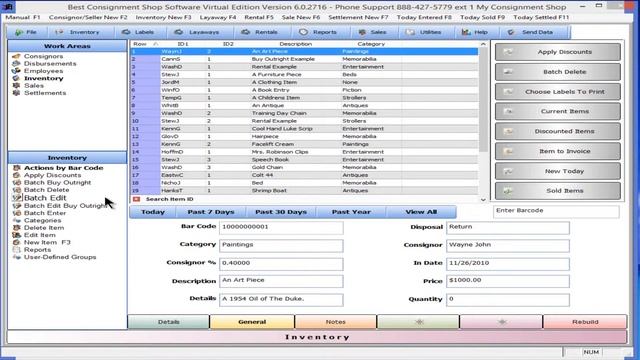Click the Price field showing $1000.00
The height and width of the screenshot is (360, 640).
click(508, 281)
